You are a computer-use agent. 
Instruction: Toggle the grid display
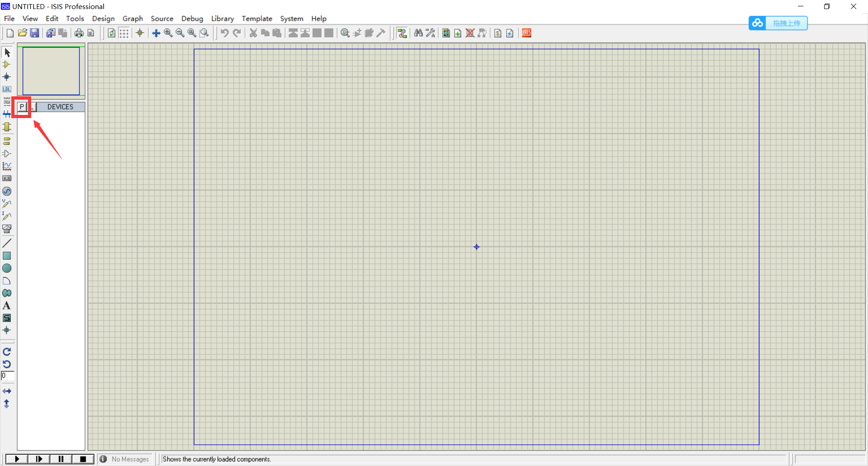pos(124,33)
